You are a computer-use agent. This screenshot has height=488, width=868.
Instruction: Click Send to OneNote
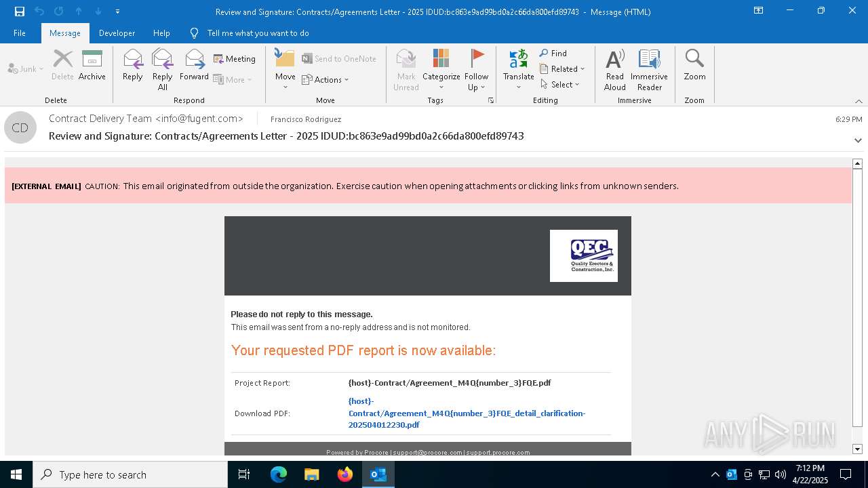click(339, 59)
